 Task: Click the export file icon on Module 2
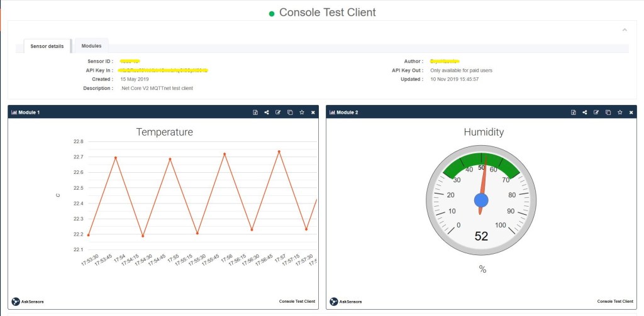pyautogui.click(x=574, y=112)
